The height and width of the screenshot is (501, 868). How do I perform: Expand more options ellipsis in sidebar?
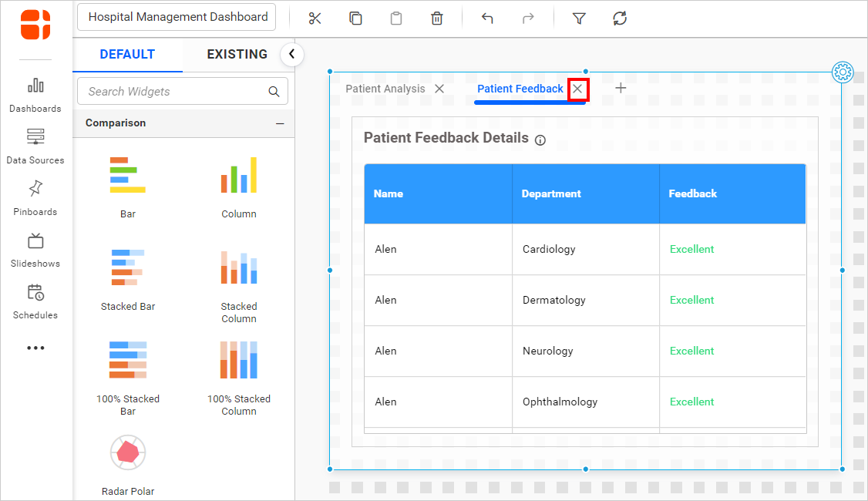pyautogui.click(x=35, y=348)
